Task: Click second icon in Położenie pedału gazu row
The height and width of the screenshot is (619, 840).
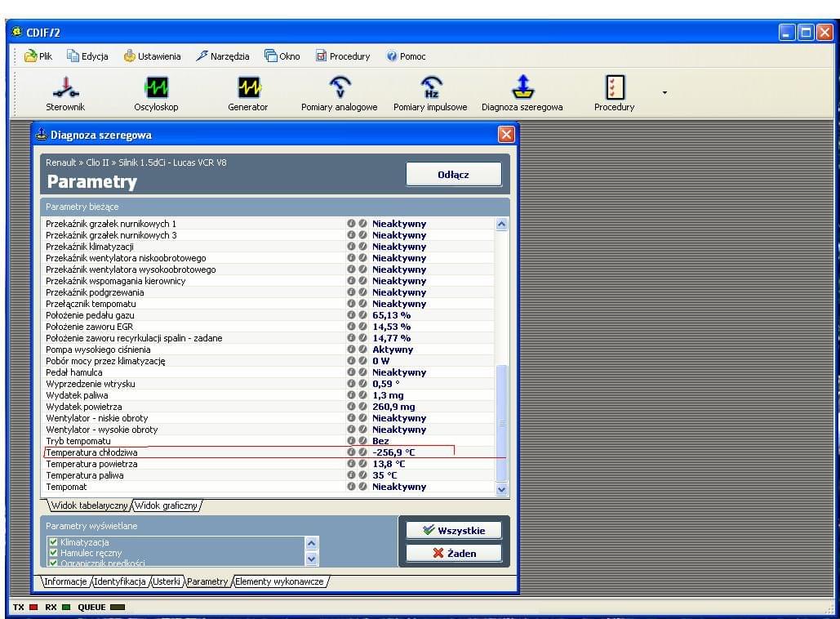Action: 362,315
